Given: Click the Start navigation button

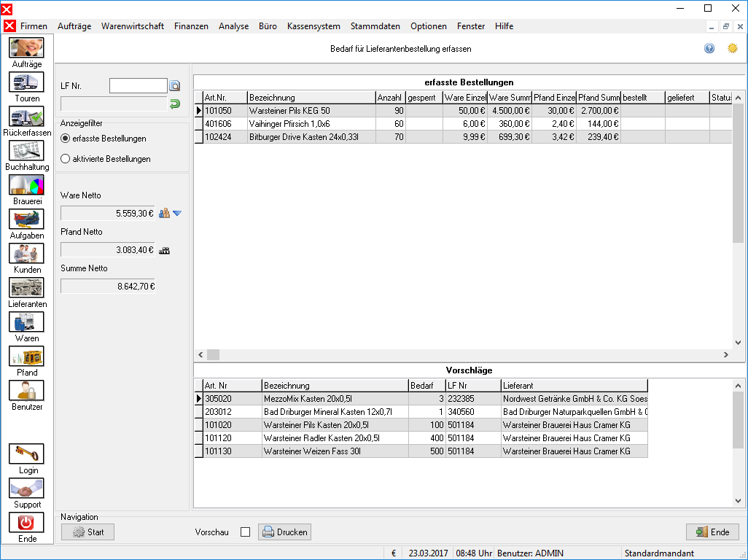Looking at the screenshot, I should [87, 532].
